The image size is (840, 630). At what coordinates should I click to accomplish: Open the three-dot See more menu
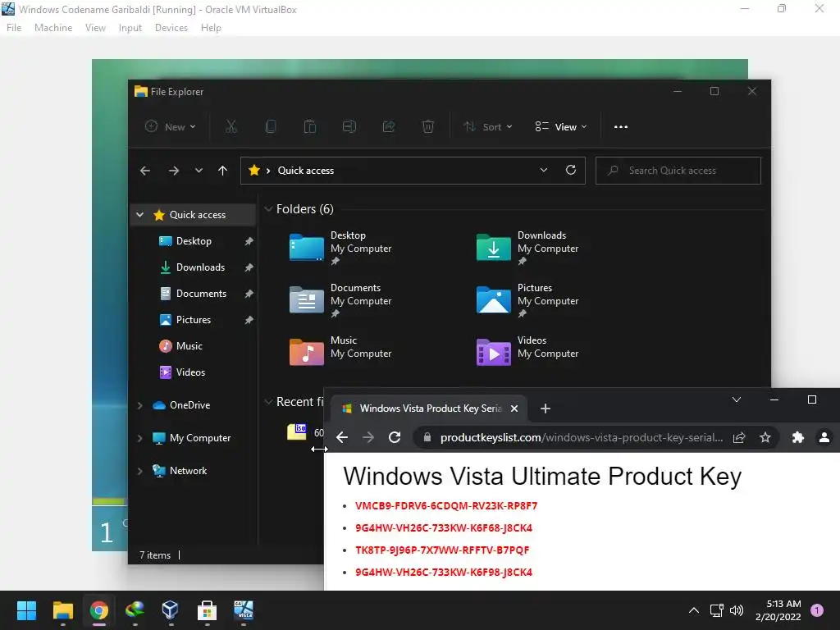(621, 127)
